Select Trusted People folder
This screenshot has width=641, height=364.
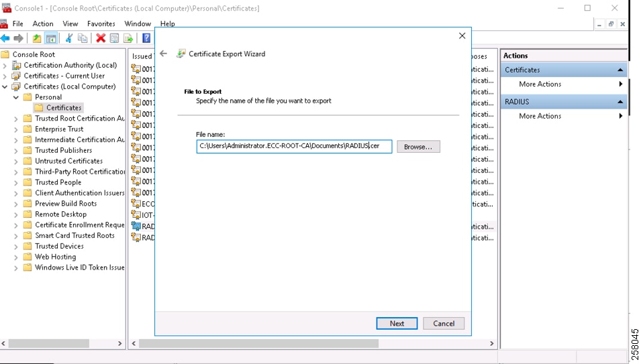pyautogui.click(x=58, y=182)
